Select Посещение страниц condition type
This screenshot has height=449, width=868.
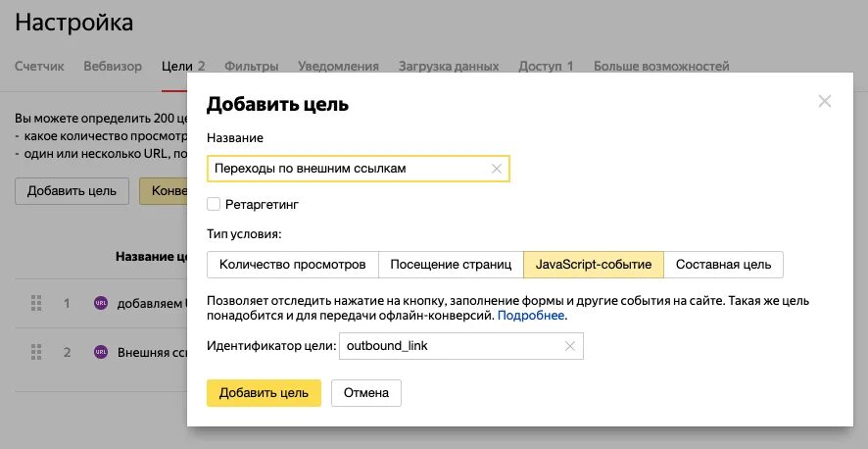451,265
